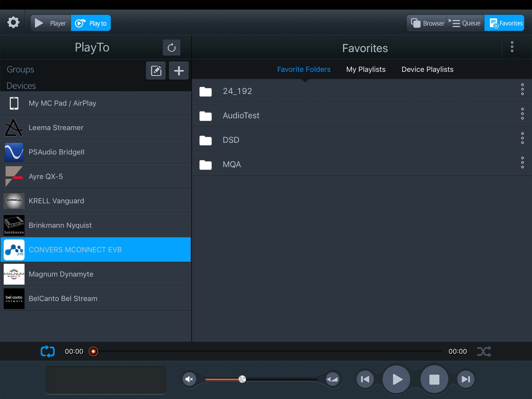Open the Favorites header more options menu
This screenshot has width=532, height=399.
512,47
